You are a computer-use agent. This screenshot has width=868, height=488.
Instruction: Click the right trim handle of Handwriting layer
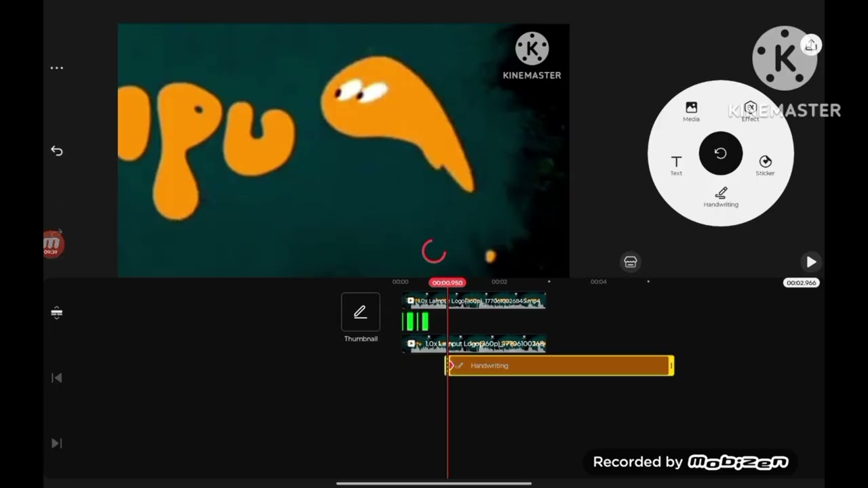[x=671, y=366]
